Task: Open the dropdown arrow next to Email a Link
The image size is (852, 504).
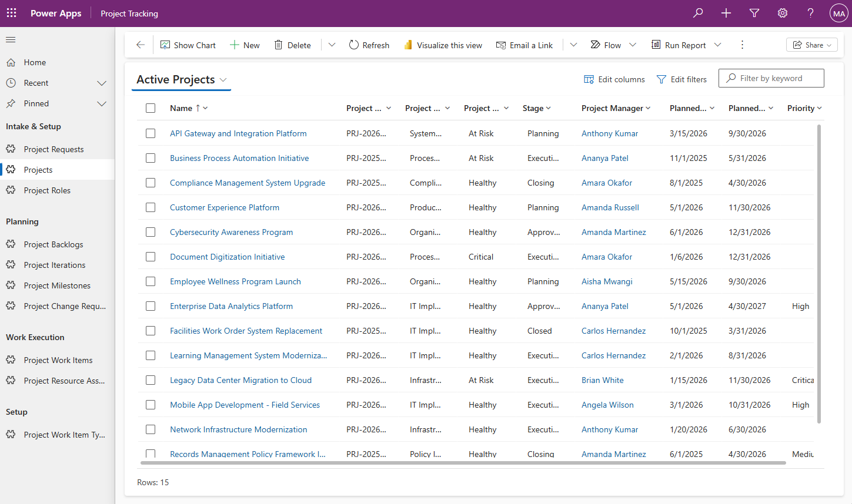Action: [573, 45]
